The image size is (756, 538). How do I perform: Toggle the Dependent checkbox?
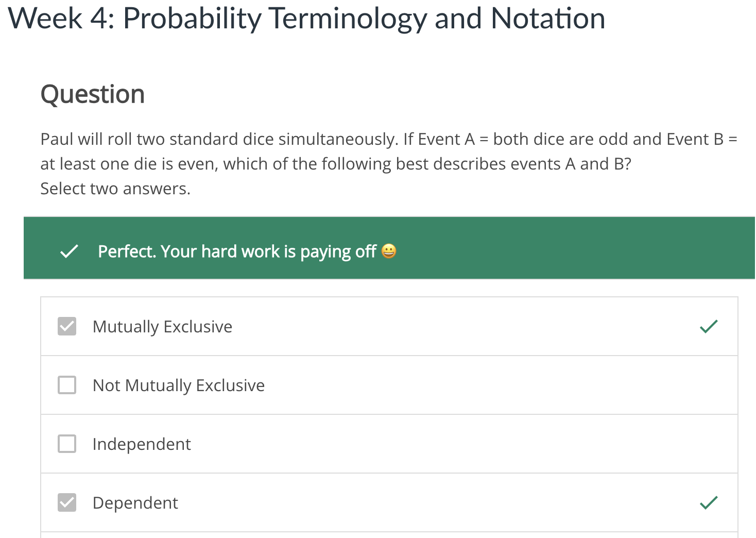[67, 502]
